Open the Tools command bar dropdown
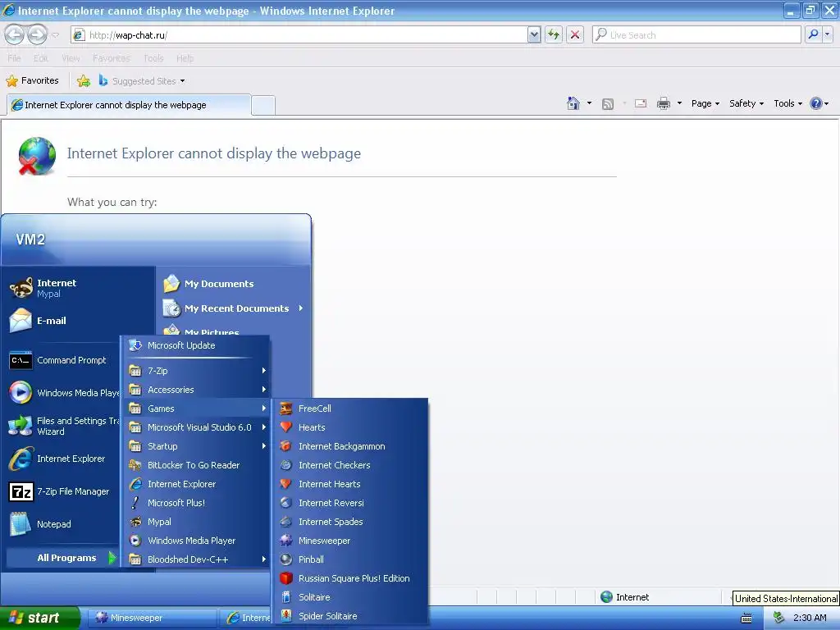Viewport: 840px width, 630px height. 787,103
